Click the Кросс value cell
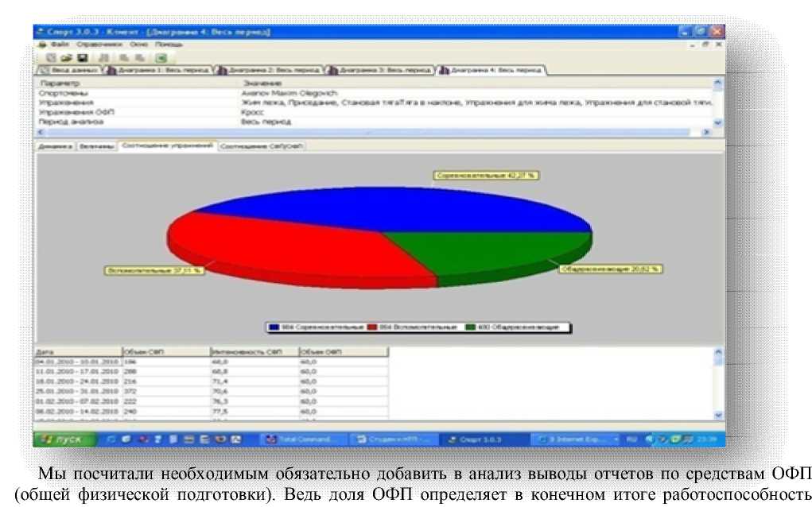This screenshot has width=812, height=507. pos(253,112)
